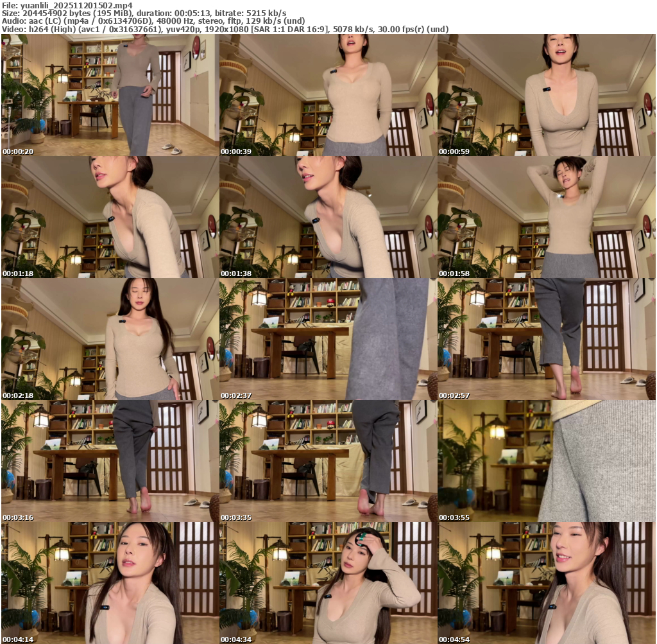View the frame labeled 00:03:16
This screenshot has width=657, height=644.
110,461
